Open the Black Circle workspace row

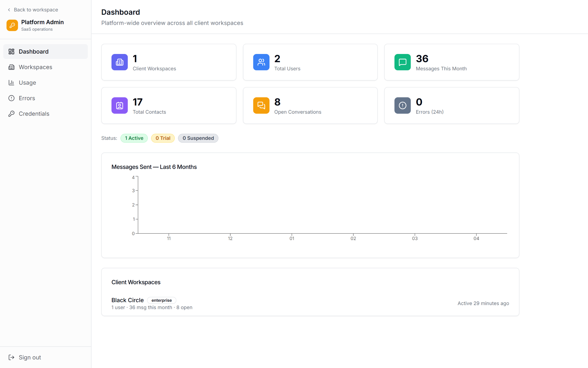pyautogui.click(x=310, y=303)
